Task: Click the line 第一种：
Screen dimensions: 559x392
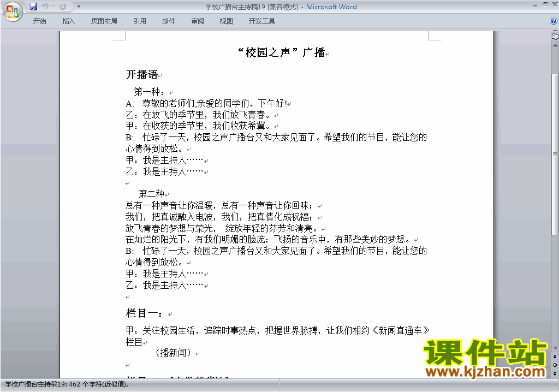Action: 149,92
